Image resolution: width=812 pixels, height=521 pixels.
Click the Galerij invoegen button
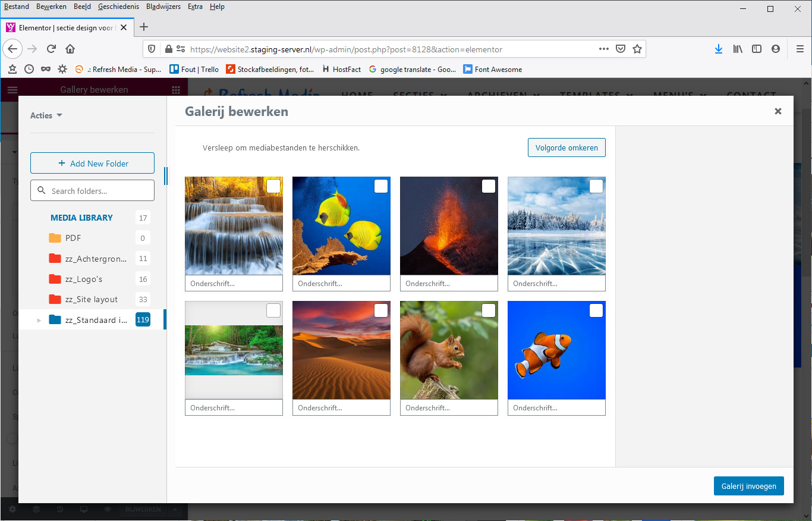(748, 486)
